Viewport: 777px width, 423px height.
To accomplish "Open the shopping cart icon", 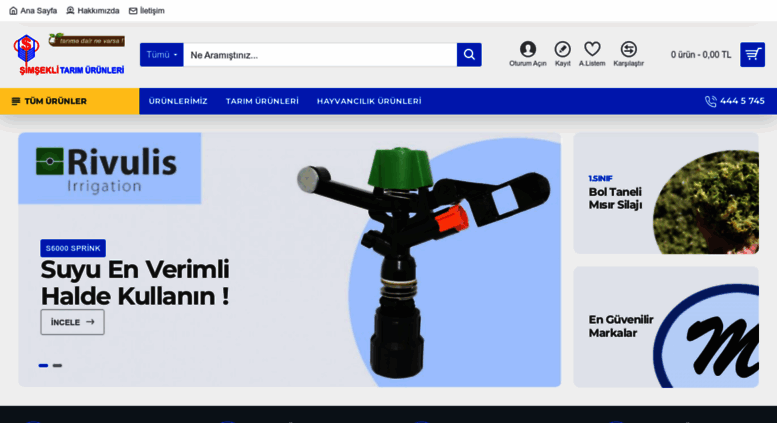I will coord(752,54).
